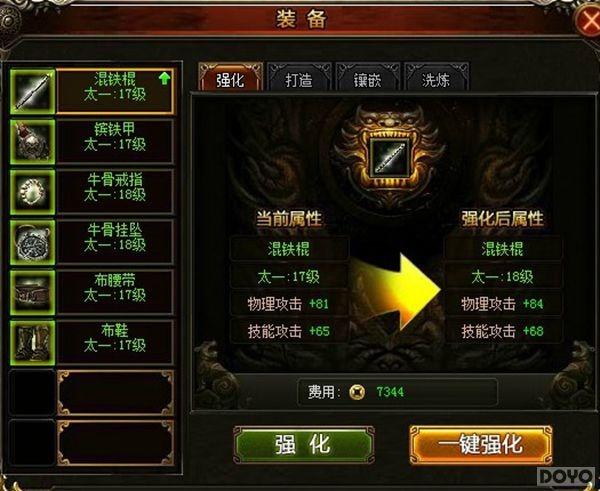Select the 布鞋 shoes icon
The image size is (600, 491).
point(33,343)
